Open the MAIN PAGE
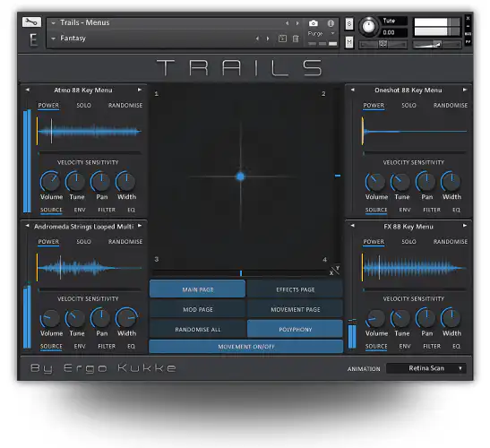Image resolution: width=490 pixels, height=448 pixels. (x=197, y=289)
